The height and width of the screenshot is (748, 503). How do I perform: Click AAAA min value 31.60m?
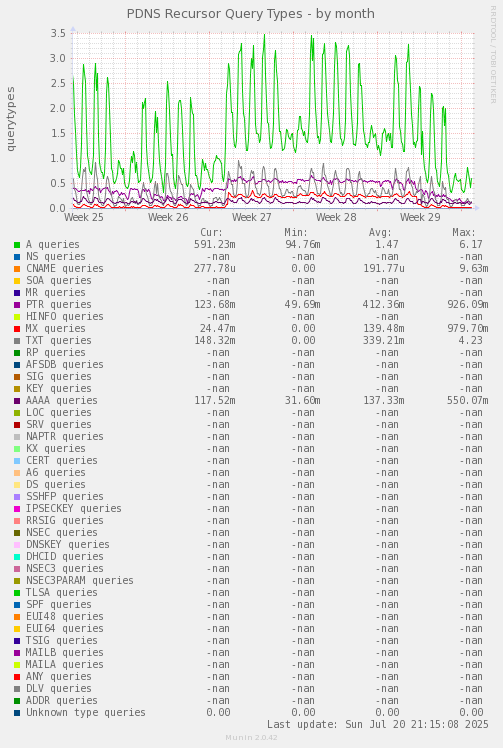(303, 401)
